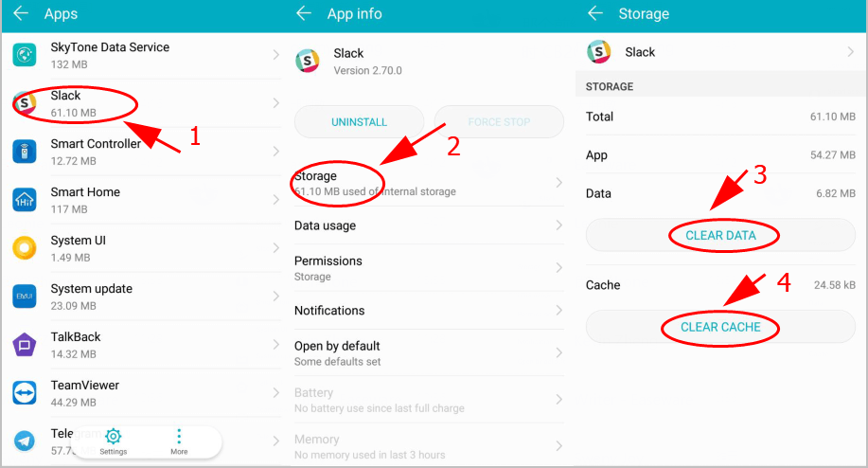Click the CLEAR CACHE button
The height and width of the screenshot is (468, 868).
720,327
